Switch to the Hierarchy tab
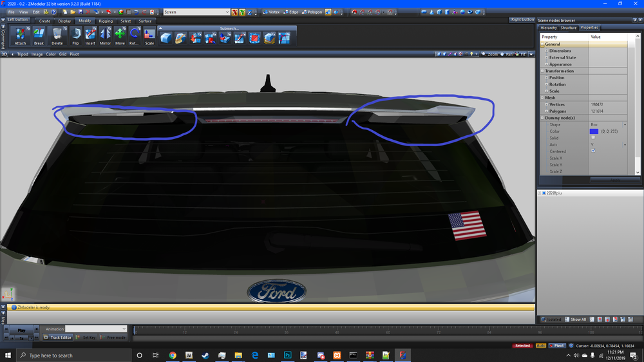This screenshot has width=644, height=362. tap(548, 28)
